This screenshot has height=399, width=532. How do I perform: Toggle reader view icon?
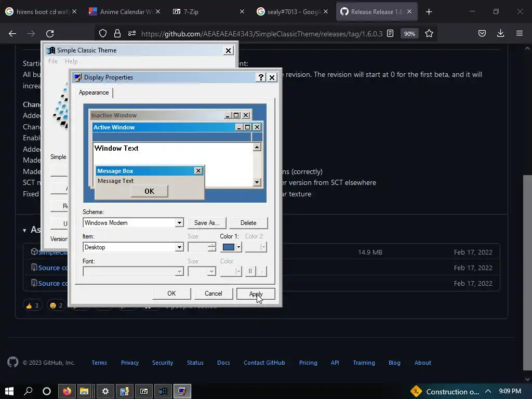pos(390,33)
